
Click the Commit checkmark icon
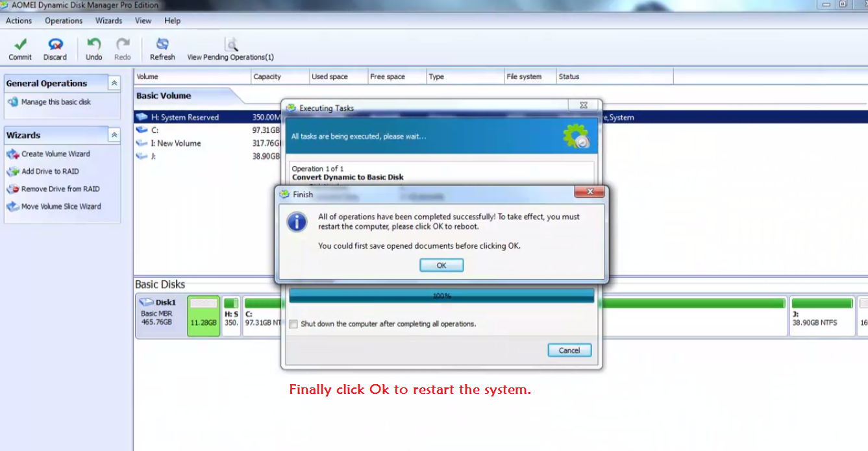20,45
